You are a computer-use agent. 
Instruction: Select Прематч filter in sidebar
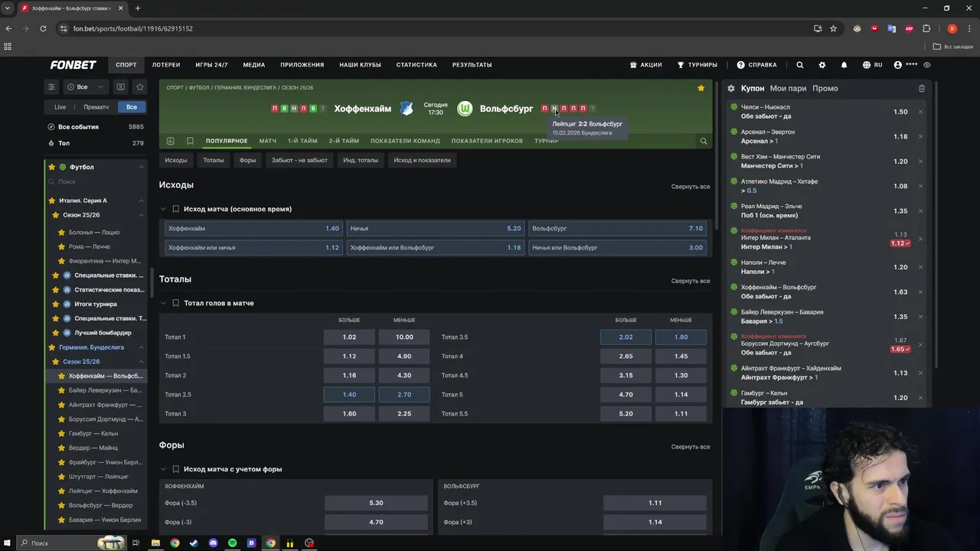tap(96, 107)
